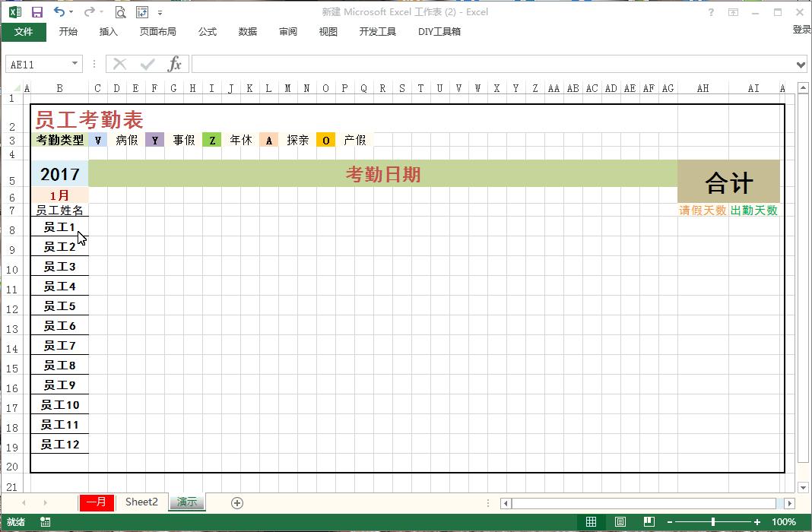Viewport: 812px width, 532px height.
Task: Switch to the 开始 ribbon tab
Action: (68, 31)
